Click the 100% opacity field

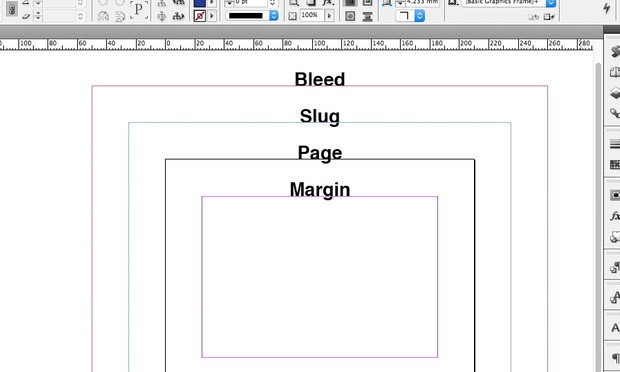pos(312,15)
